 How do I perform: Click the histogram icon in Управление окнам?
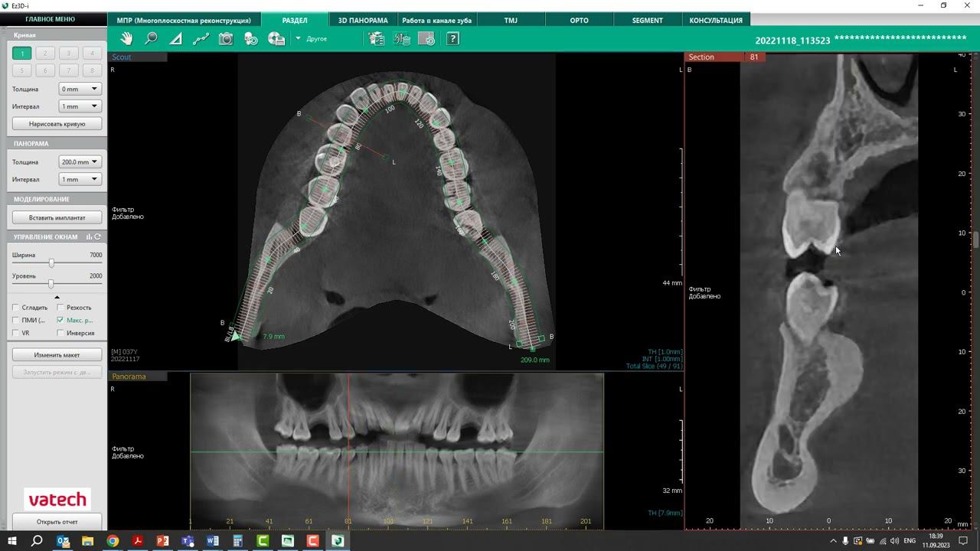tap(90, 237)
